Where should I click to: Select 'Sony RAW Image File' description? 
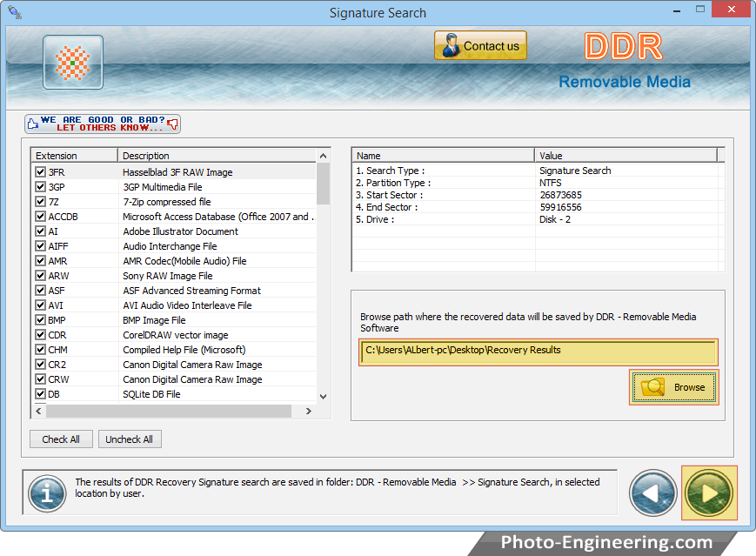pyautogui.click(x=167, y=276)
